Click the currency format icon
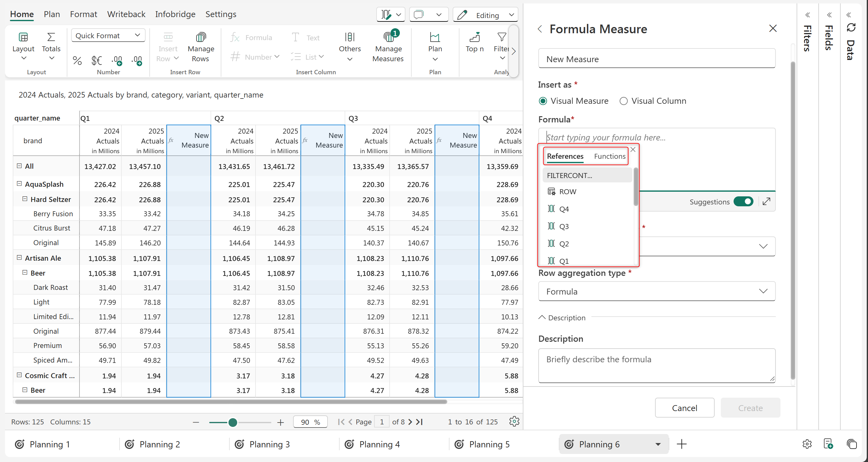This screenshot has height=462, width=868. pyautogui.click(x=96, y=61)
